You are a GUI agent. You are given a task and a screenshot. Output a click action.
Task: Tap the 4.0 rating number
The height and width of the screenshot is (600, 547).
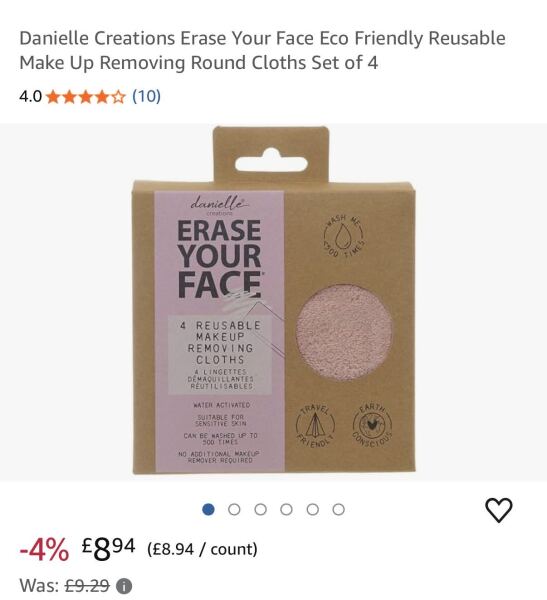pos(31,96)
